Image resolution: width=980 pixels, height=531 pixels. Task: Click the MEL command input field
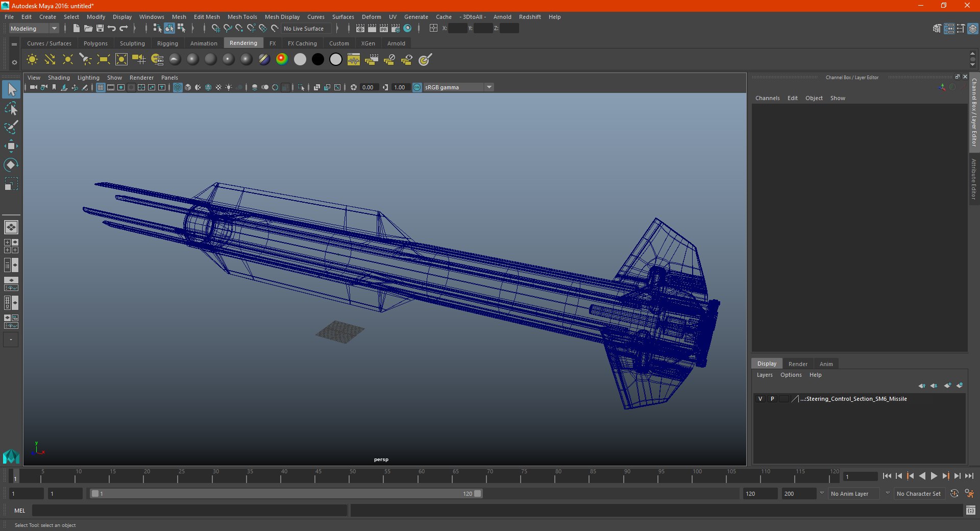(x=190, y=510)
